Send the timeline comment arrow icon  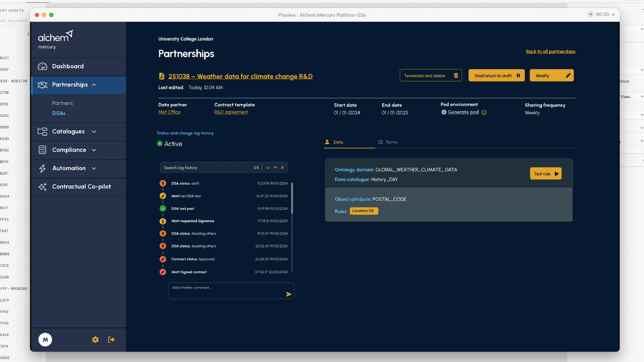click(x=289, y=294)
